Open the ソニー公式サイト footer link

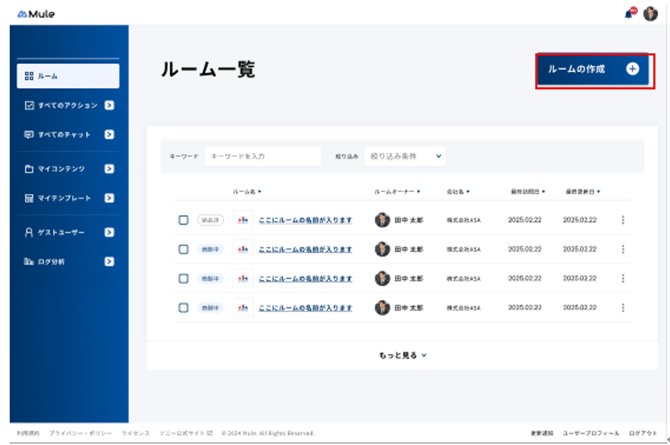186,433
